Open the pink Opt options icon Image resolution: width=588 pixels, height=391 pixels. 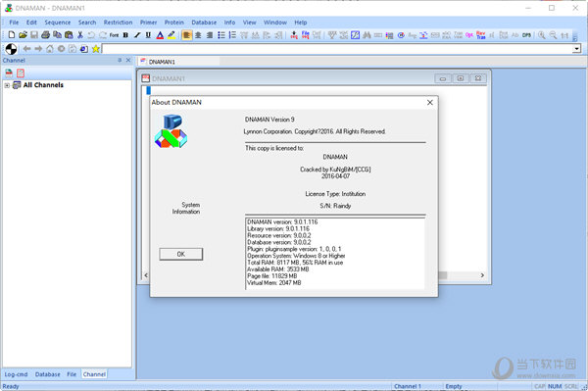(x=469, y=35)
